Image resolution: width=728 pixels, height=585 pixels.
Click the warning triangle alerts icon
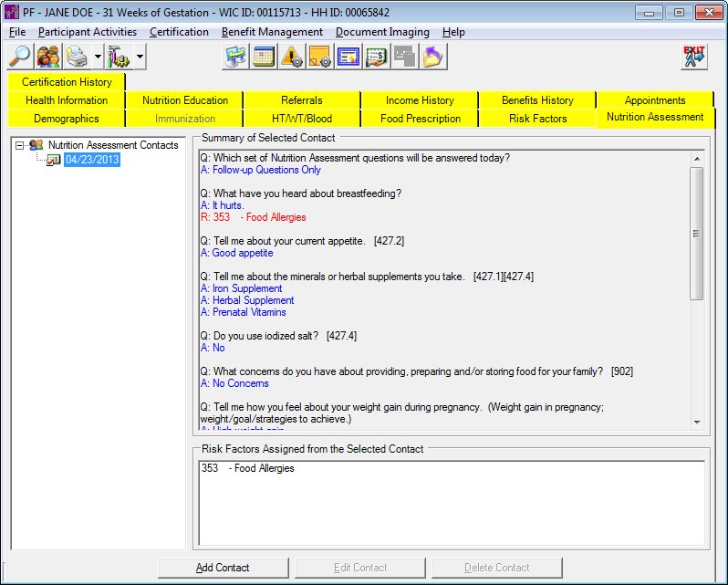click(292, 57)
